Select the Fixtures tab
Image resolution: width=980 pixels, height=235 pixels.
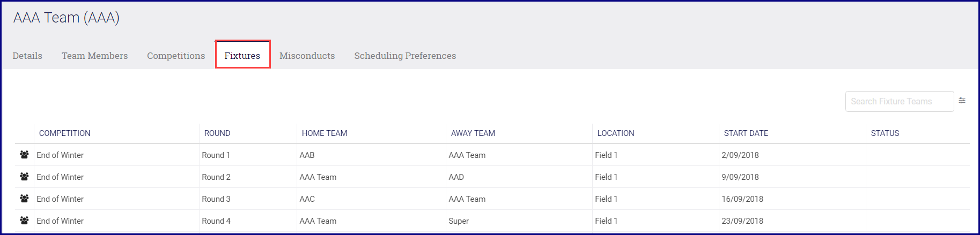242,56
